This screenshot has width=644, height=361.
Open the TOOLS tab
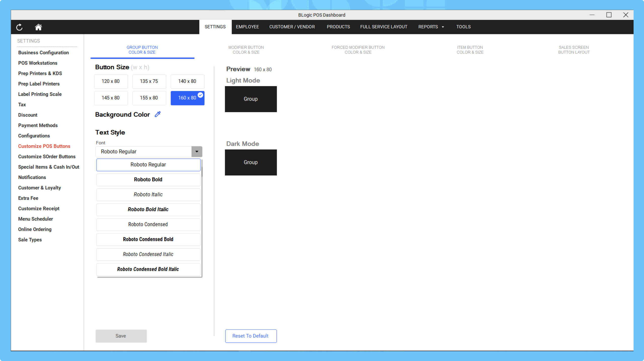click(x=463, y=27)
